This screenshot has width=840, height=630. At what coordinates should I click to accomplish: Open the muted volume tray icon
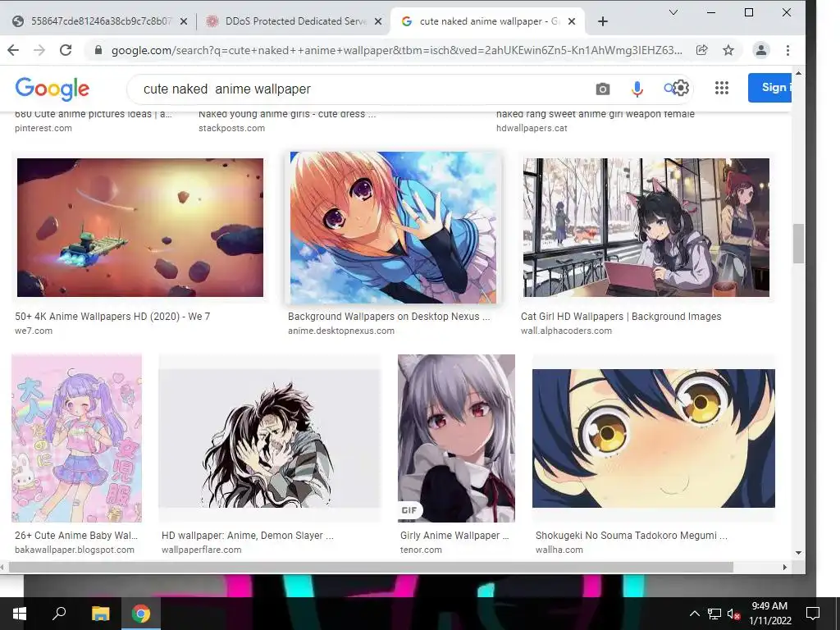click(x=733, y=614)
